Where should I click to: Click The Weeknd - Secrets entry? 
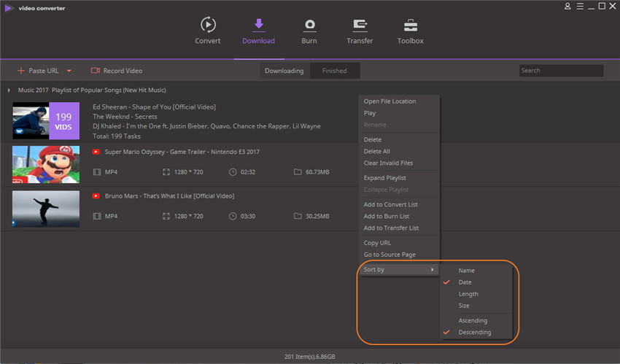coord(125,117)
